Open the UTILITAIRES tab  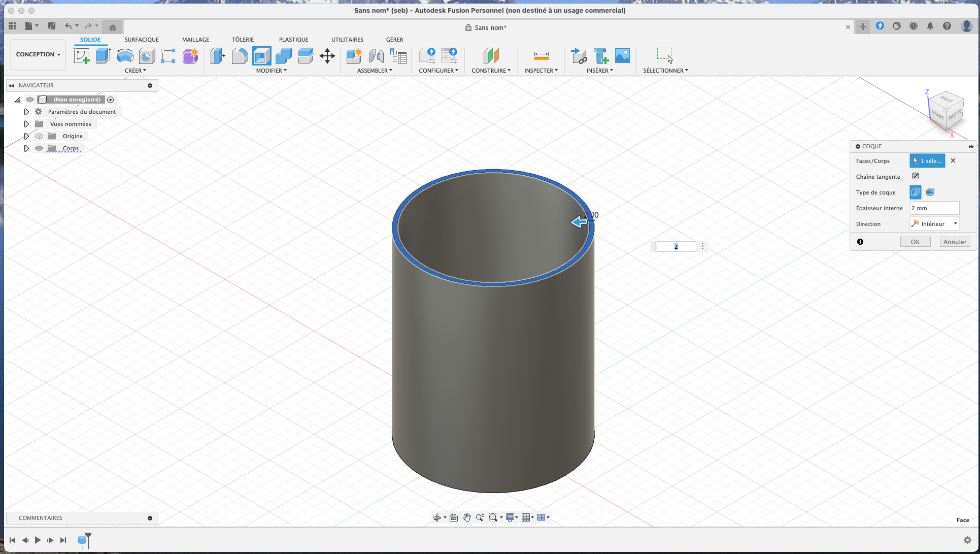pyautogui.click(x=347, y=40)
